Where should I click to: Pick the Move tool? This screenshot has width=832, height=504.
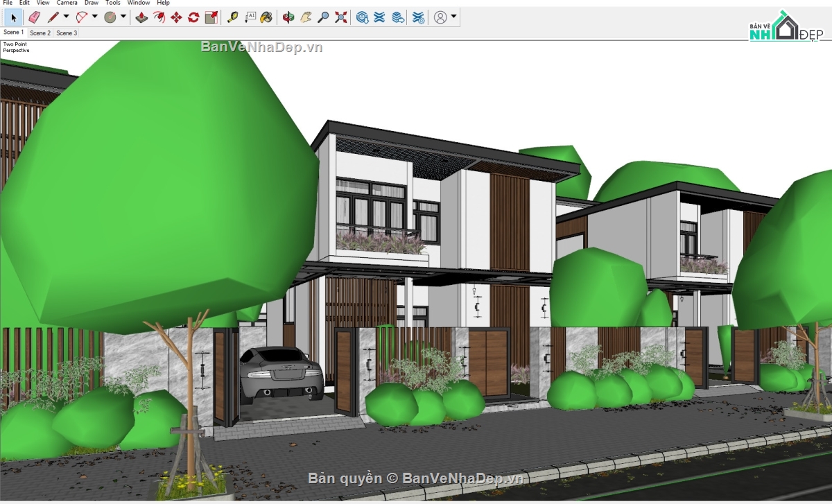coord(177,18)
